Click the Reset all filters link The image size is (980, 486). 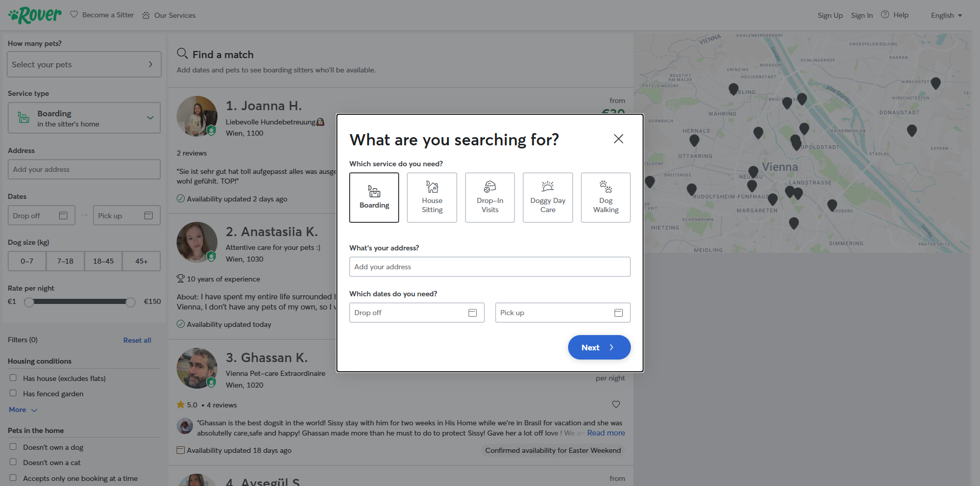[137, 340]
